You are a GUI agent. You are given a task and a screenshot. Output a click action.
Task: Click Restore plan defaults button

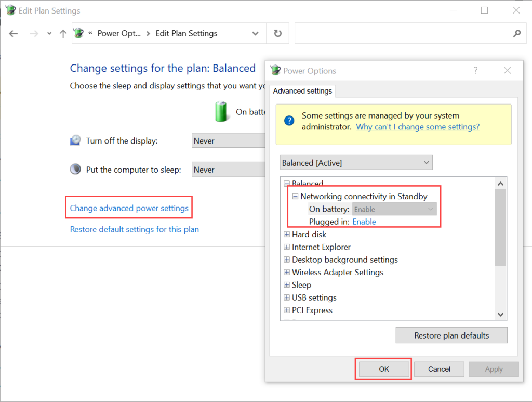pos(451,335)
